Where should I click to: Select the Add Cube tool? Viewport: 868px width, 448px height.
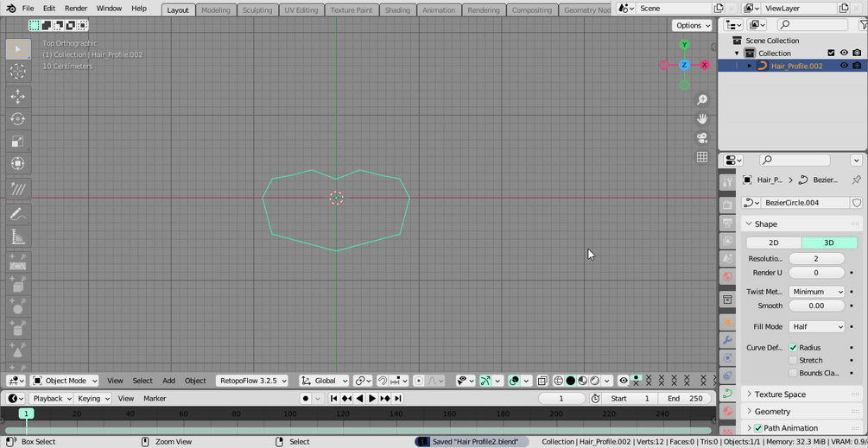click(18, 285)
